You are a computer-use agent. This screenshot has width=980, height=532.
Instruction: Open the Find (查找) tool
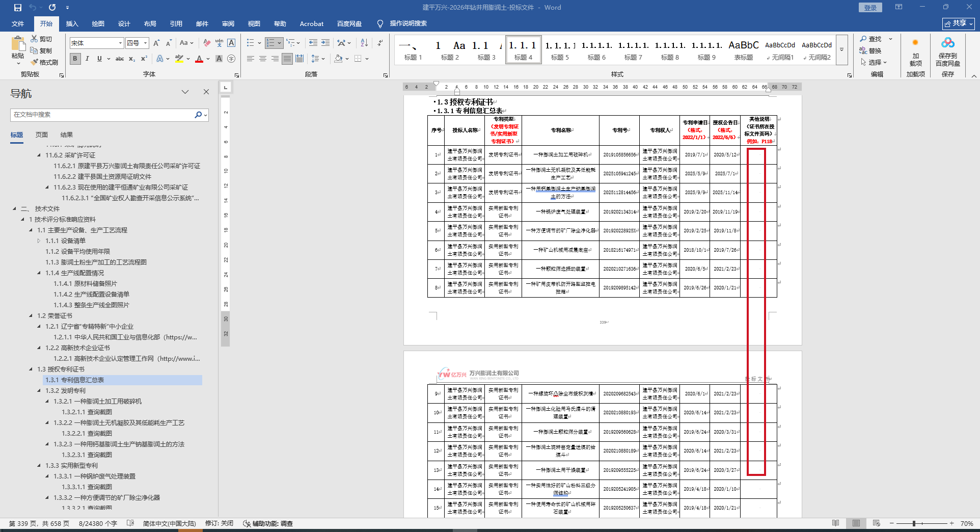point(870,39)
